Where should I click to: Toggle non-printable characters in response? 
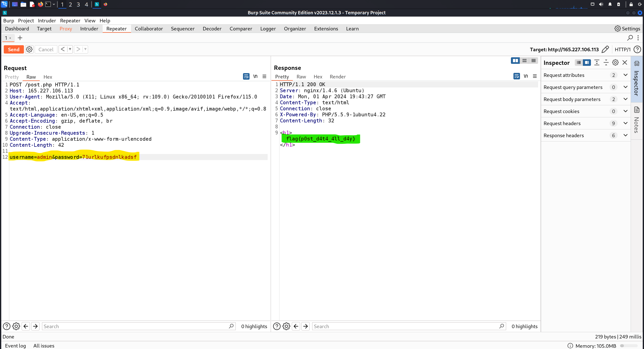coord(526,76)
